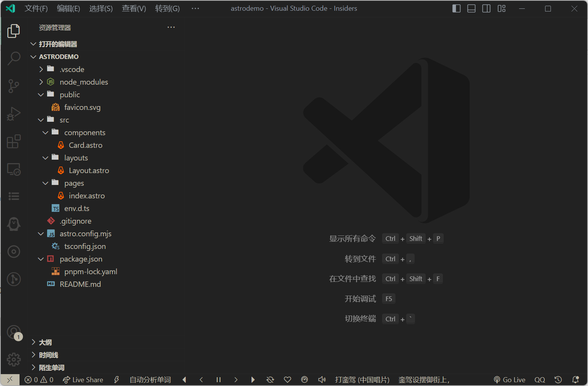588x386 pixels.
Task: Open customize layout menu
Action: pyautogui.click(x=501, y=8)
